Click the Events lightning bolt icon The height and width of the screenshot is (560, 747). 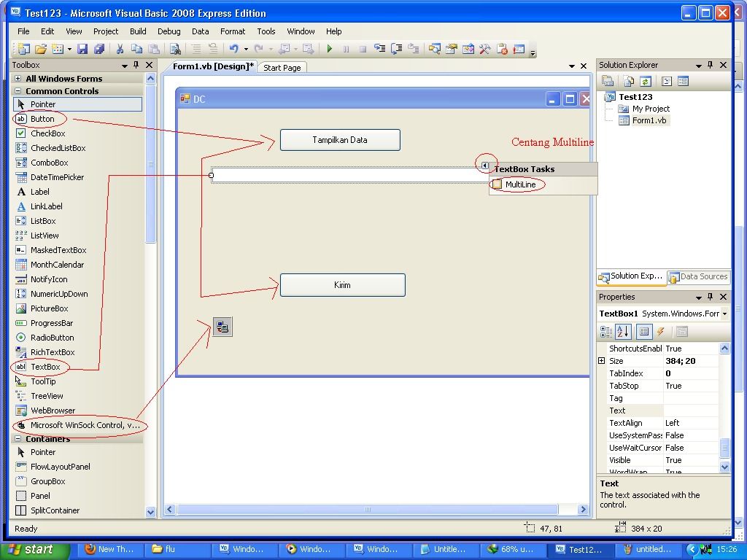[660, 332]
